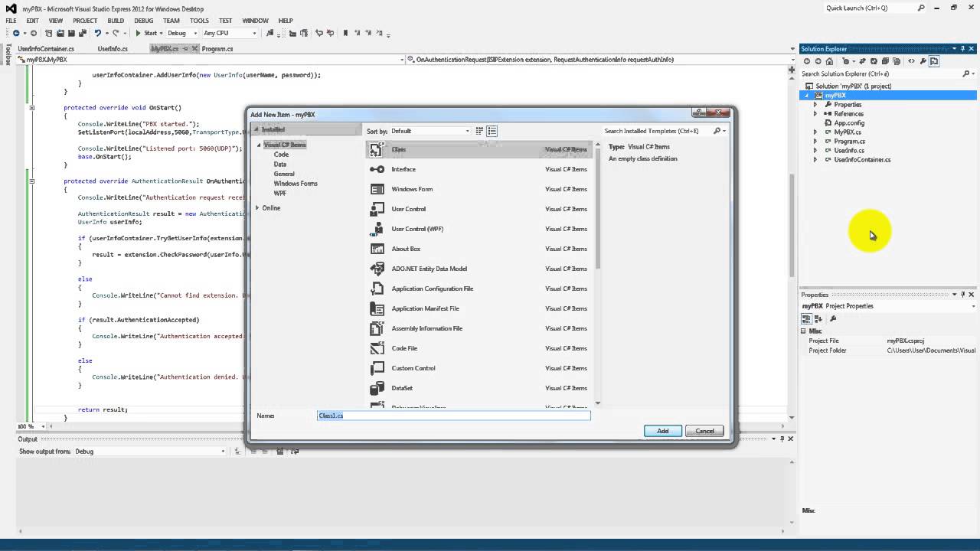The width and height of the screenshot is (980, 551).
Task: Select the Class template item
Action: pyautogui.click(x=479, y=149)
